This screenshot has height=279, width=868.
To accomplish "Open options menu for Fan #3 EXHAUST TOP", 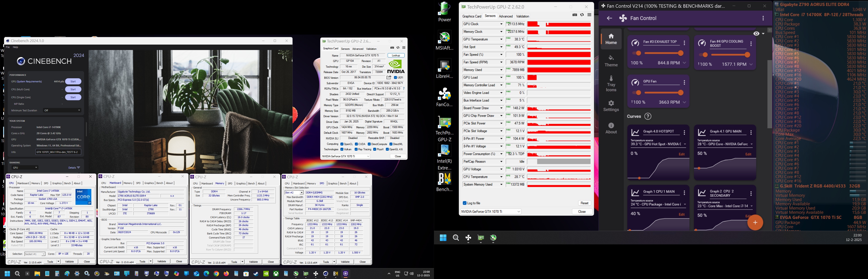I will click(x=684, y=43).
